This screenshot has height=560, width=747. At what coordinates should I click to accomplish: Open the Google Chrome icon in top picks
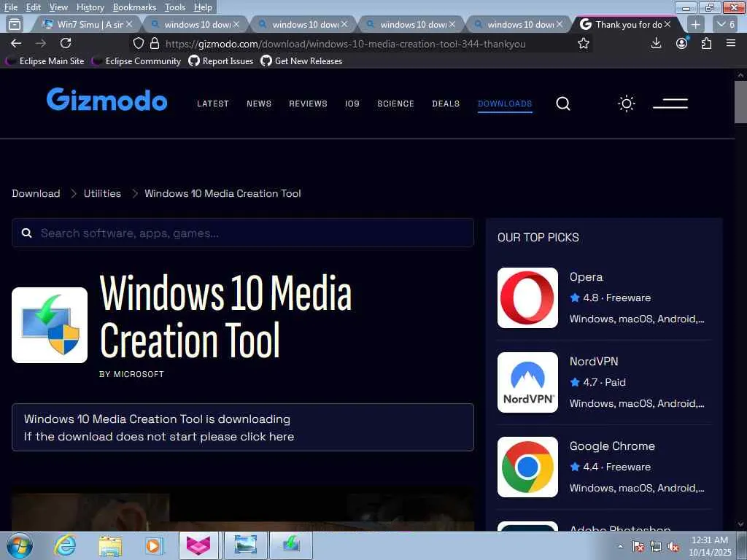click(527, 467)
